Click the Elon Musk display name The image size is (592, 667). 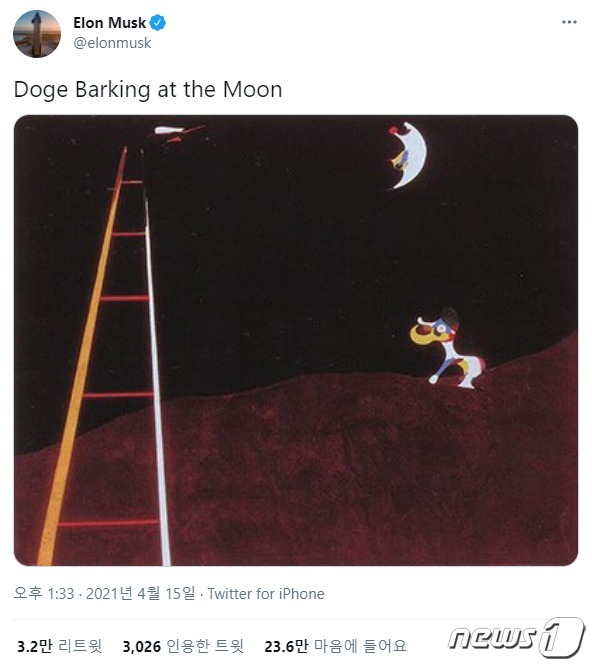(109, 23)
